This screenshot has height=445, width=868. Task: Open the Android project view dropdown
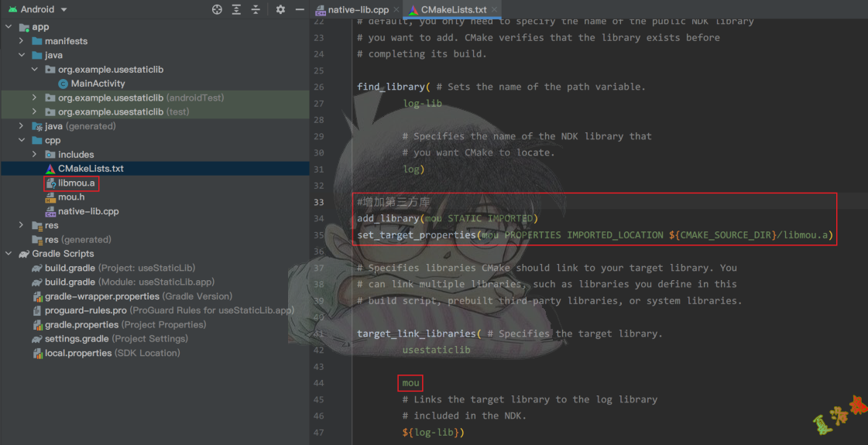[63, 9]
